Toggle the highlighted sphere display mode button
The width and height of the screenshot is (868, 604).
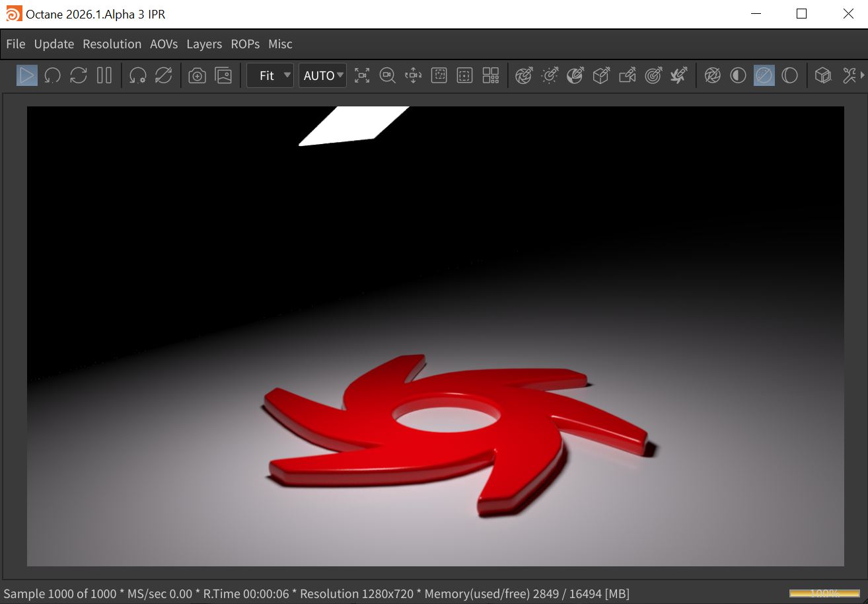point(764,75)
